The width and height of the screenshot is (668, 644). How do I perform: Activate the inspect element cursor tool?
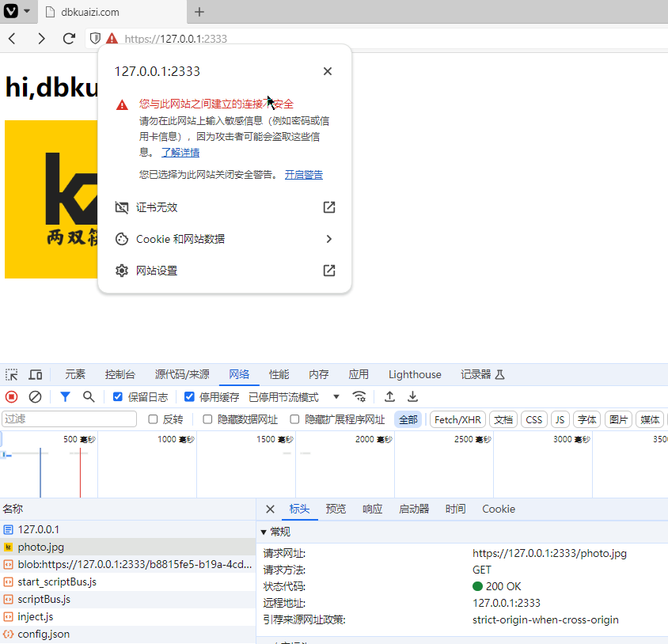[11, 373]
